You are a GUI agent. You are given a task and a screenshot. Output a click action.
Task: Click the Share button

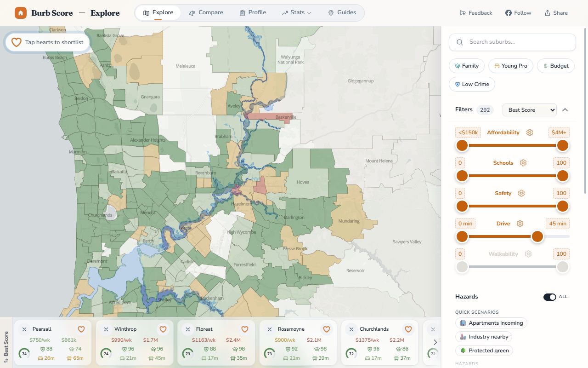point(556,13)
